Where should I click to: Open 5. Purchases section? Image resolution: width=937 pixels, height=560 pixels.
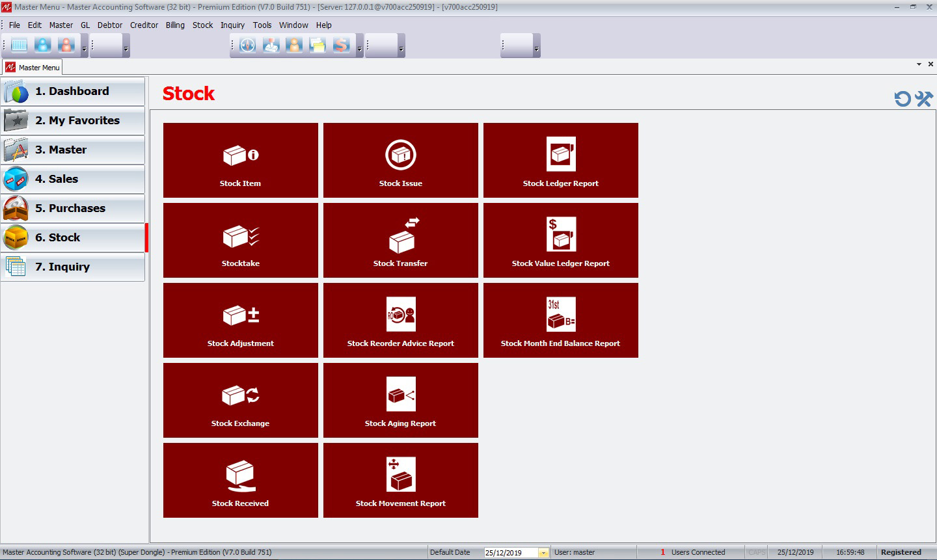(72, 209)
